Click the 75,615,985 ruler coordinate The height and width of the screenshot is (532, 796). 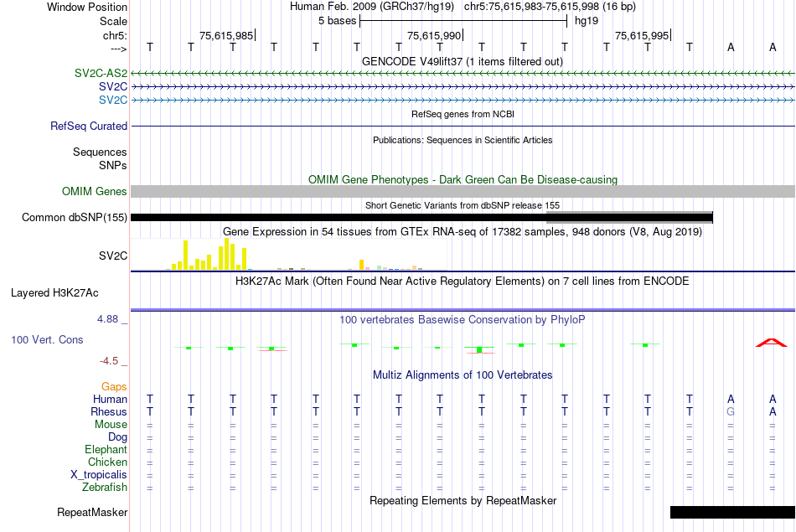(x=226, y=35)
